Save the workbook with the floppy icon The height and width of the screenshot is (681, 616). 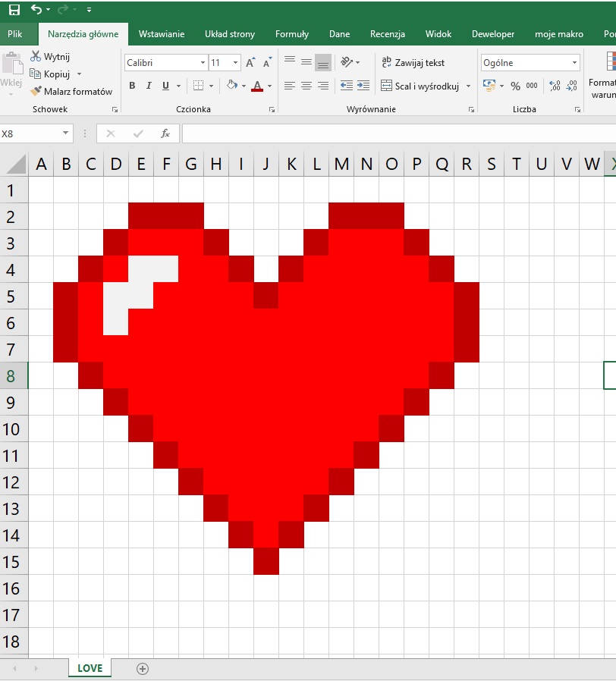14,10
